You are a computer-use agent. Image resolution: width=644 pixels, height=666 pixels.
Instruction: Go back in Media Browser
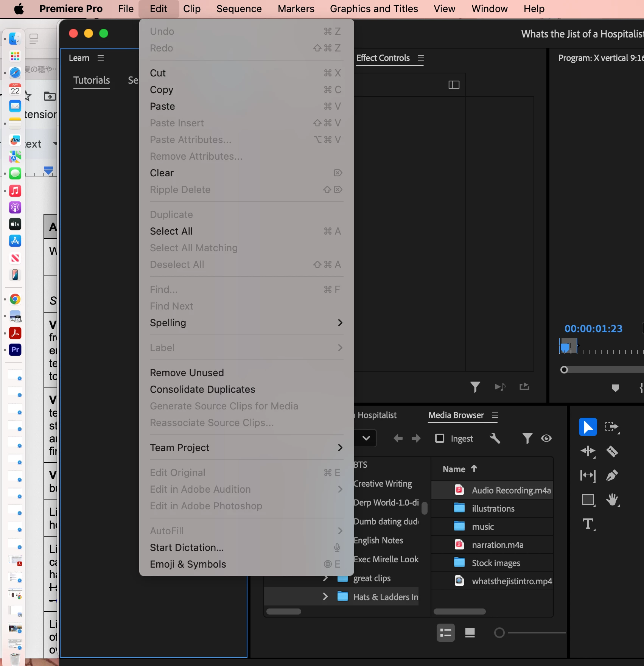pos(398,438)
